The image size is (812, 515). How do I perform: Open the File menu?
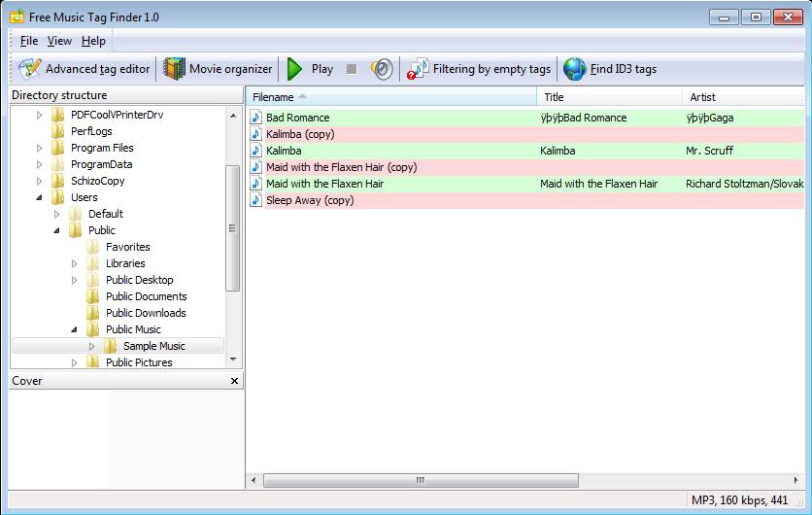pos(28,41)
